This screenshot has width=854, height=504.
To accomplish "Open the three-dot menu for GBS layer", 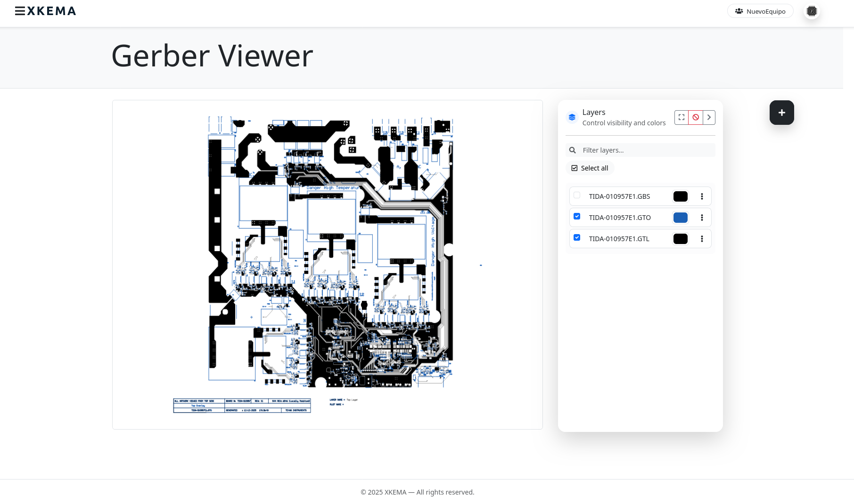I will (702, 196).
